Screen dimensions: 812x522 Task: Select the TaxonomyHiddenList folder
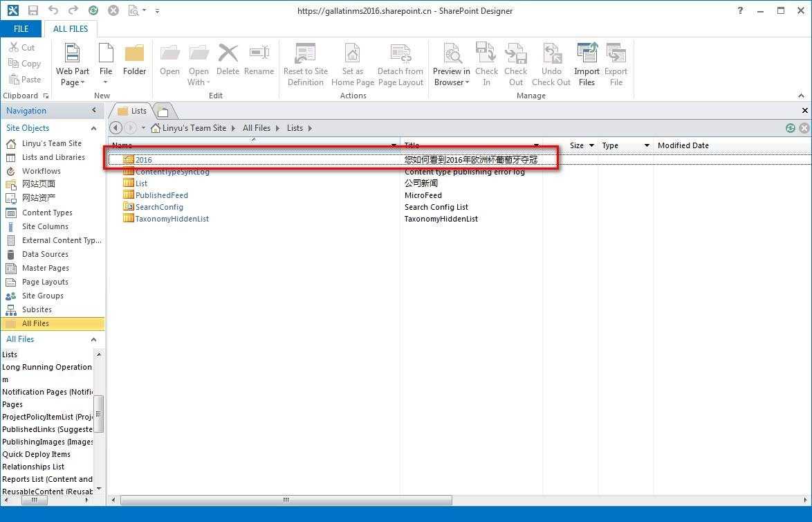tap(172, 219)
